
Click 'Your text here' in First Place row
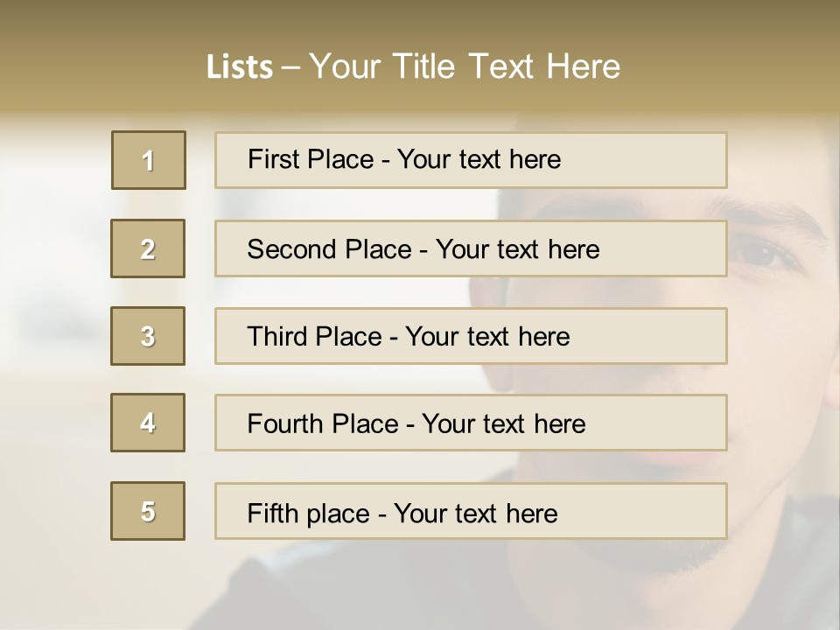tap(479, 159)
